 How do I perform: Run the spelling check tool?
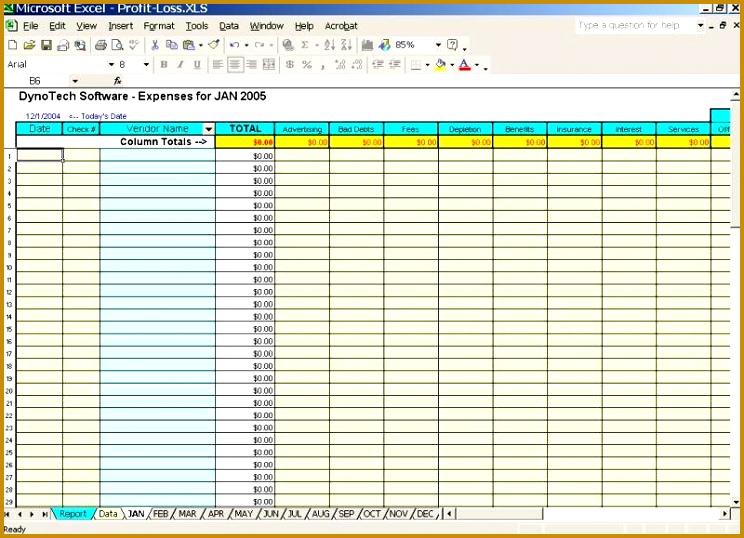coord(134,45)
